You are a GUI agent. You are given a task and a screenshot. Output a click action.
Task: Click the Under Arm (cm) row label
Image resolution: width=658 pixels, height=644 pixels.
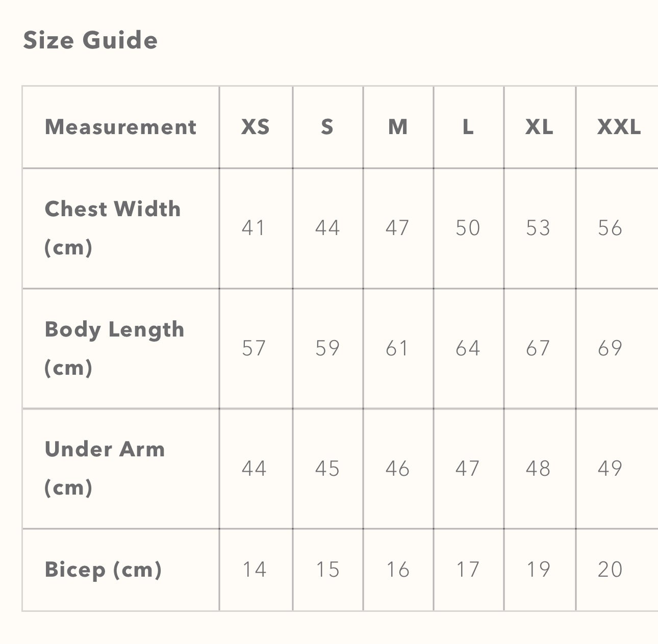pyautogui.click(x=105, y=468)
